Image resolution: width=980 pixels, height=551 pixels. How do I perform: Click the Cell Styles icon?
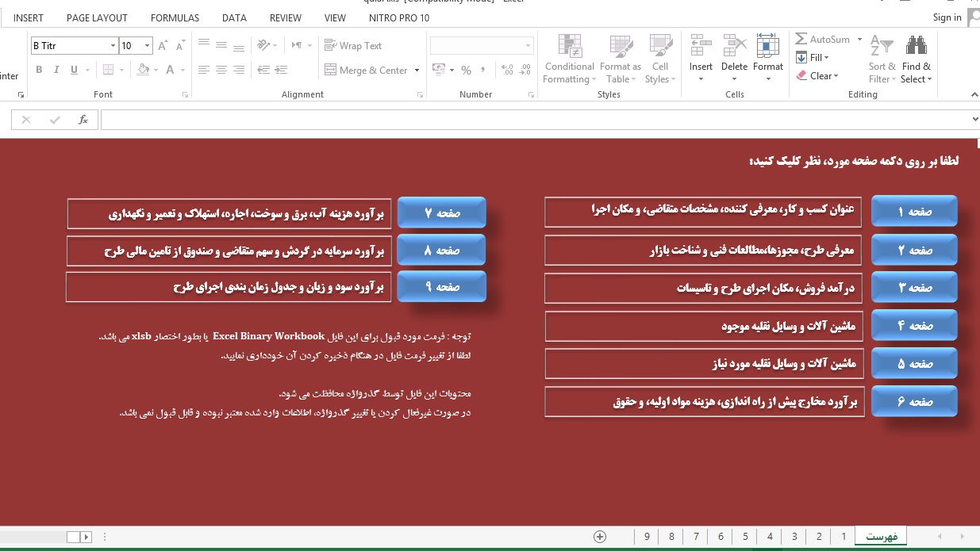[x=660, y=48]
